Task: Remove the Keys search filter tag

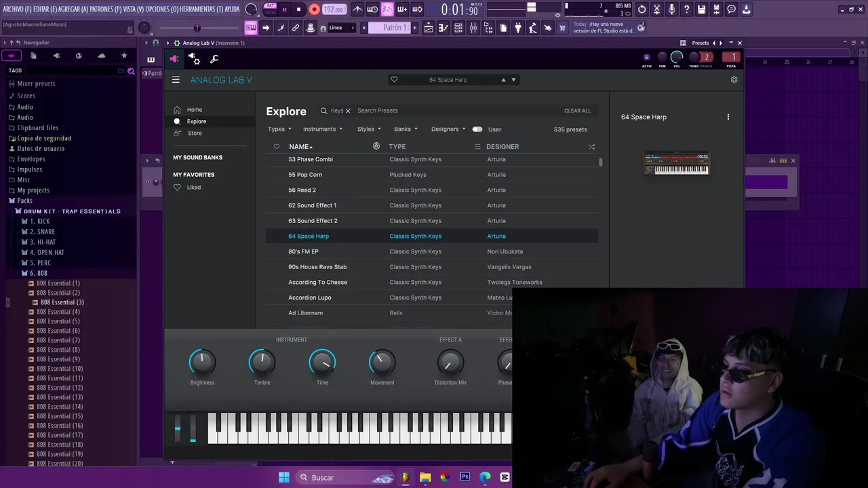Action: click(x=348, y=110)
